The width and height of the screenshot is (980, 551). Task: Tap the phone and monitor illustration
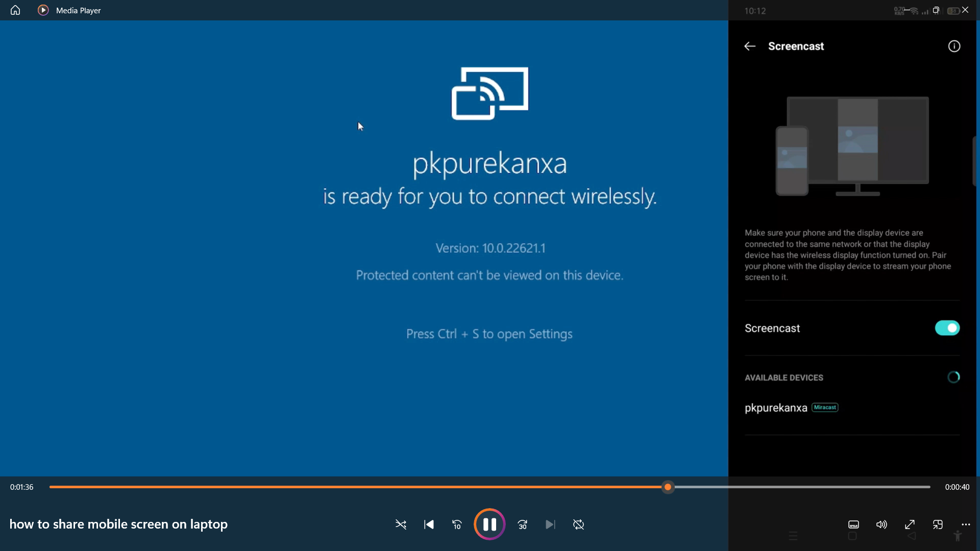(x=852, y=146)
